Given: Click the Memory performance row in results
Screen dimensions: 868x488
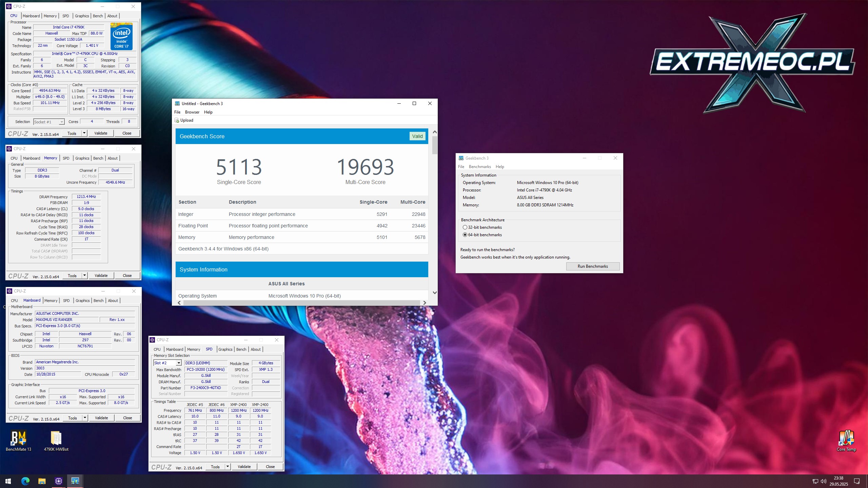Looking at the screenshot, I should (302, 237).
